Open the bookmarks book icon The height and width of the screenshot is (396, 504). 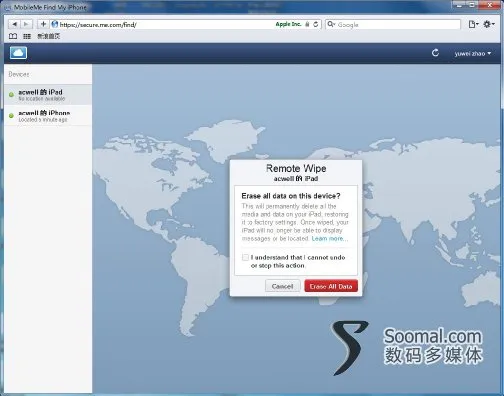(x=13, y=36)
